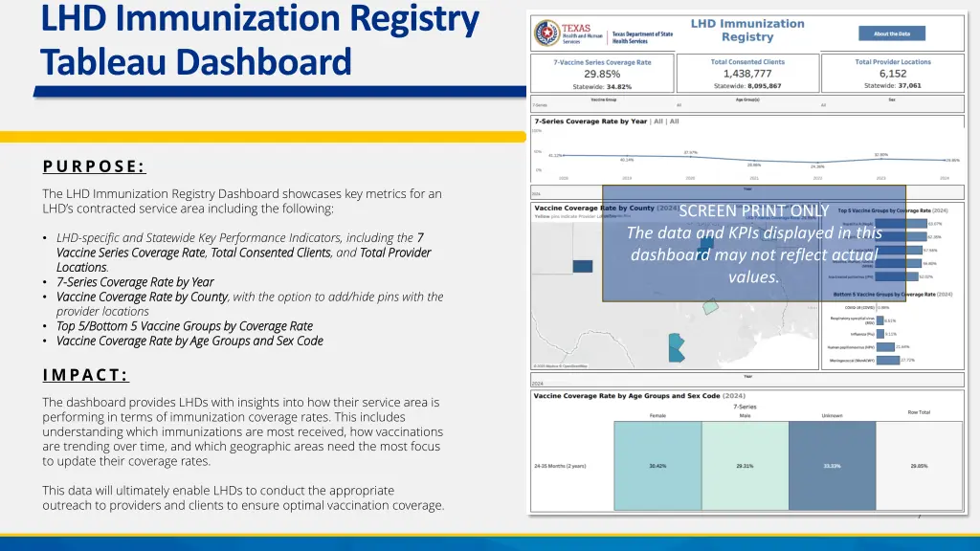The image size is (980, 551).
Task: Select the Top 5 chart bar labeled 52.02%
Action: point(896,276)
